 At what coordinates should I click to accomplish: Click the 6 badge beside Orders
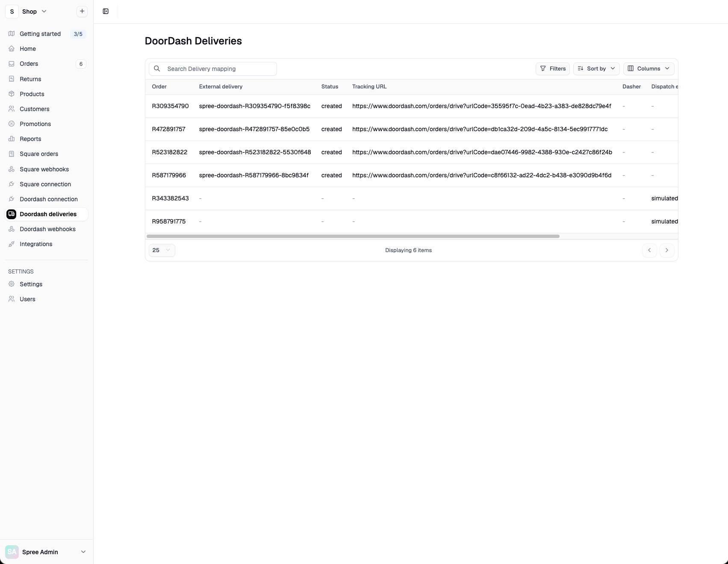[x=81, y=64]
